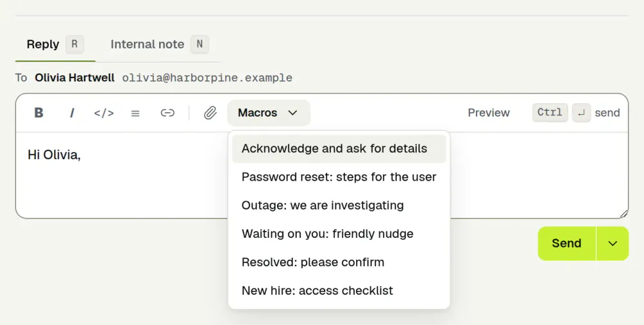This screenshot has height=325, width=644.
Task: Pick New hire: access checklist macro
Action: [339, 291]
